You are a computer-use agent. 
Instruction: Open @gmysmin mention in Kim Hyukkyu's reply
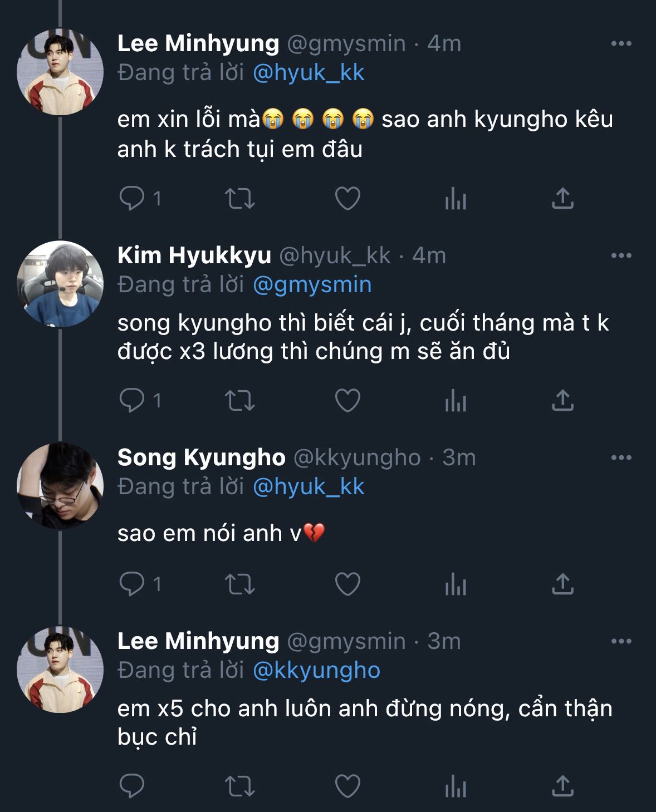point(312,285)
